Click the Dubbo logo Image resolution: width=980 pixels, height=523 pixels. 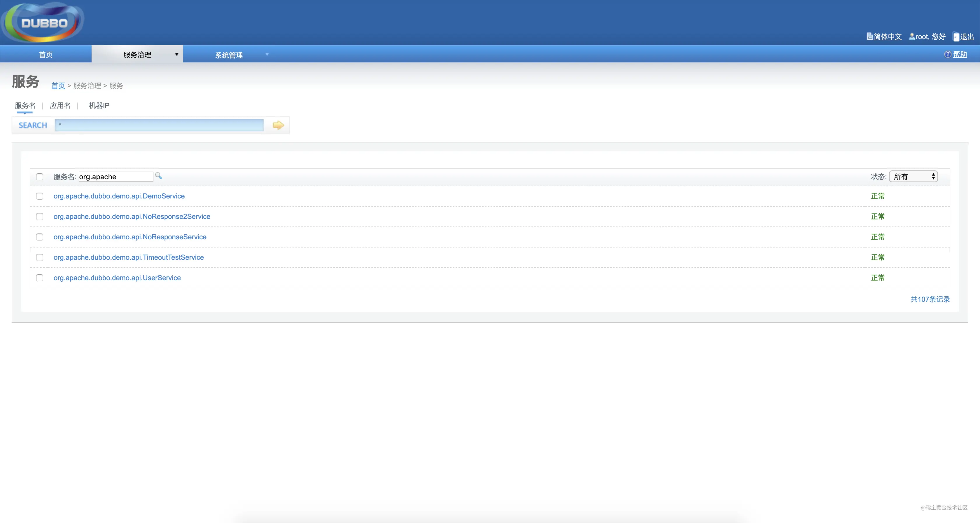(x=43, y=22)
